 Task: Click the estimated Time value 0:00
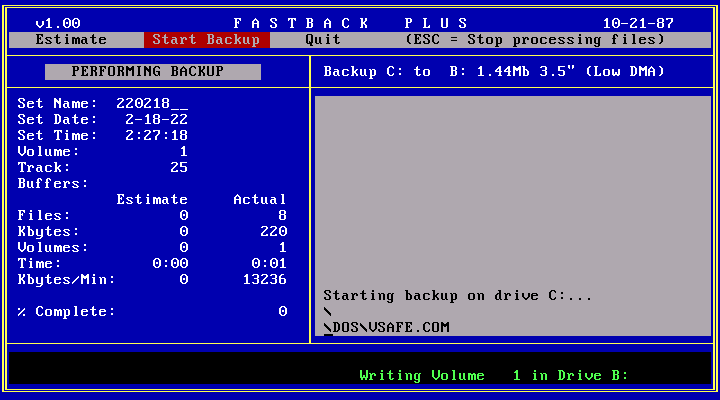(x=170, y=264)
